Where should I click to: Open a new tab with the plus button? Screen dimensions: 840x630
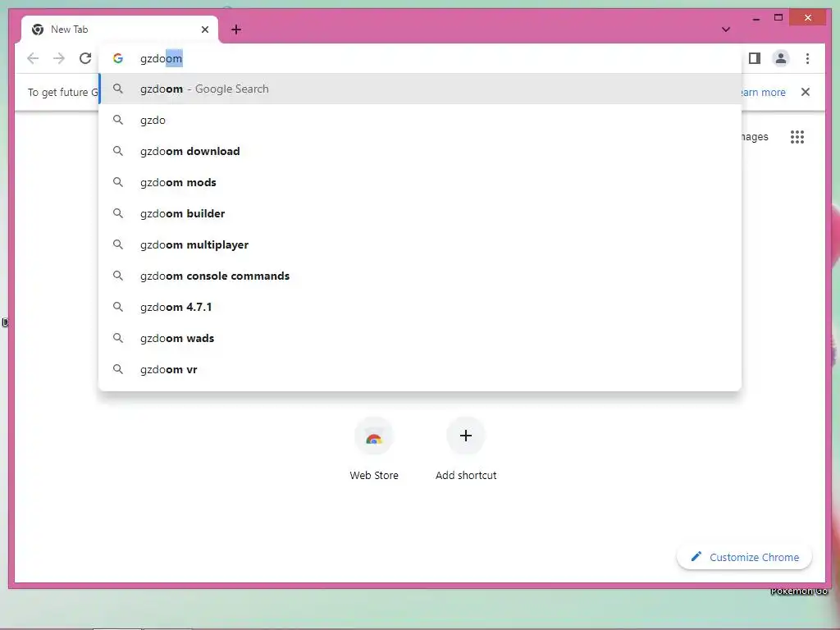[236, 30]
